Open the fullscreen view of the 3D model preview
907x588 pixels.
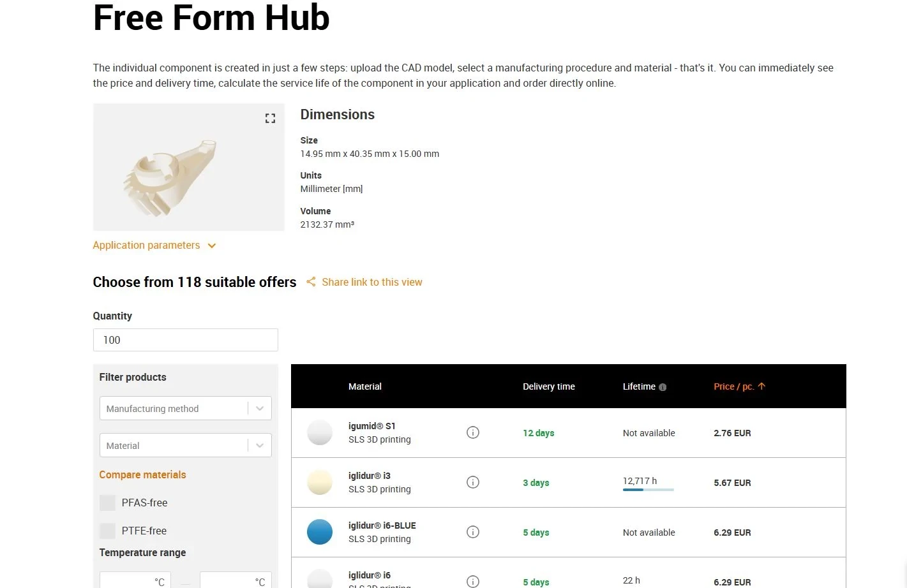point(270,118)
